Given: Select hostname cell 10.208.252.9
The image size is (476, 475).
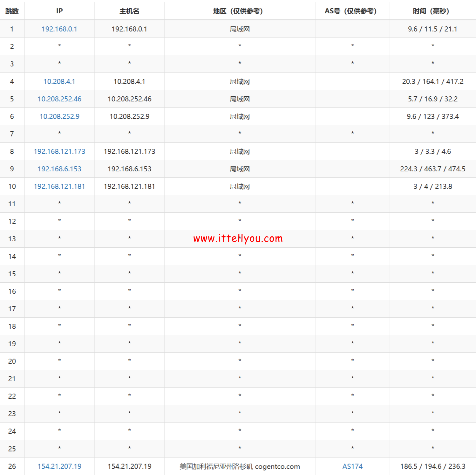Looking at the screenshot, I should pos(129,116).
